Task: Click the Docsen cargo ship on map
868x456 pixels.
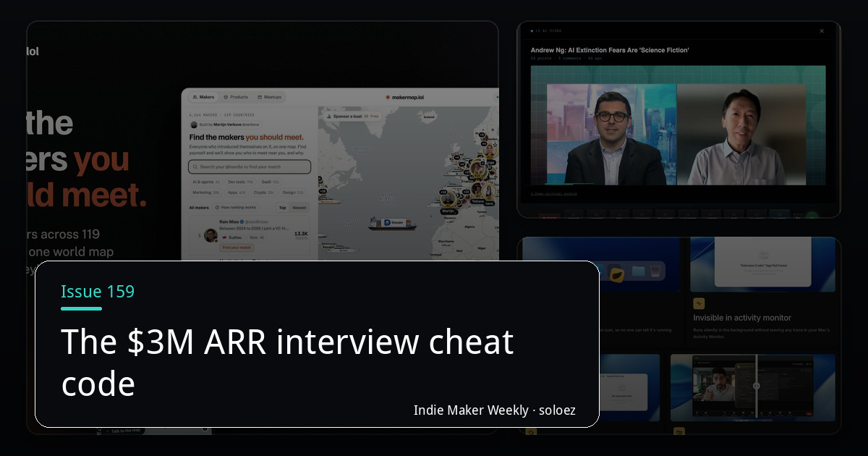Action: pyautogui.click(x=392, y=224)
